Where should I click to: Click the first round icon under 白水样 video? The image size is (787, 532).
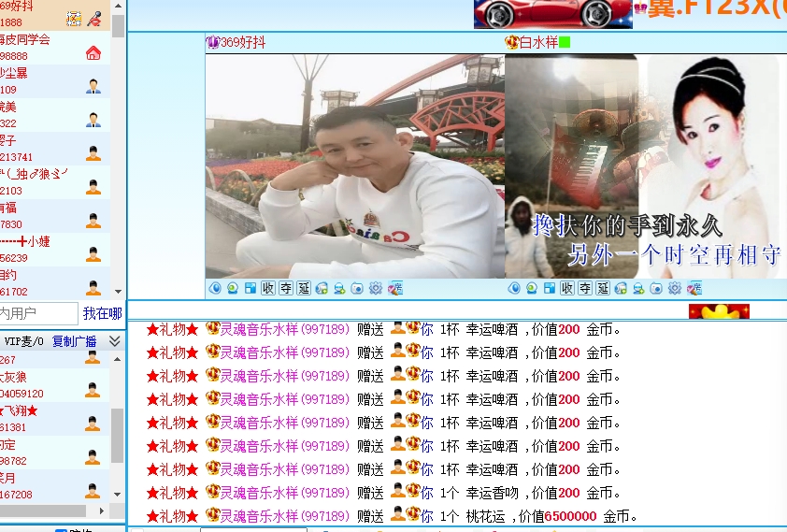click(513, 288)
